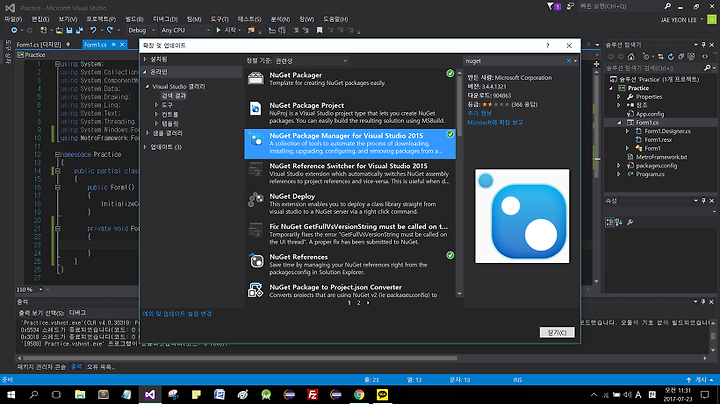Open the 프로젝트(P) menu
Viewport: 720px width, 404px height.
101,19
